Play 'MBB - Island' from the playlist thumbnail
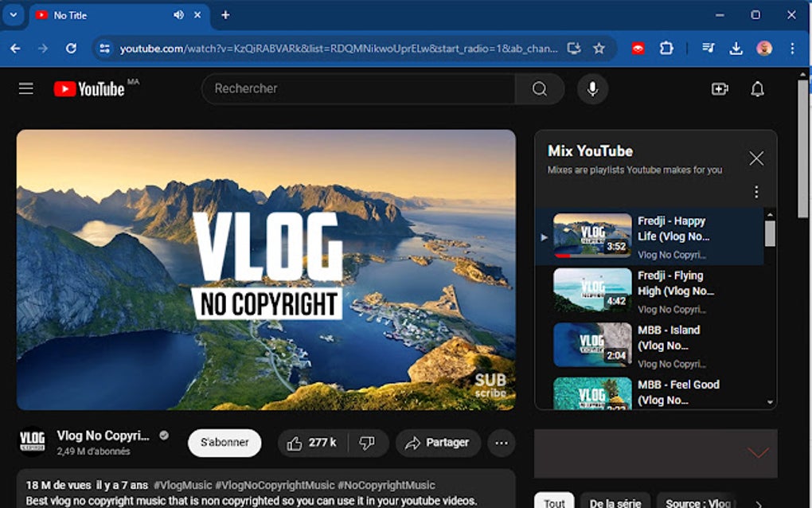Screen dimensions: 812x508 pyautogui.click(x=592, y=345)
